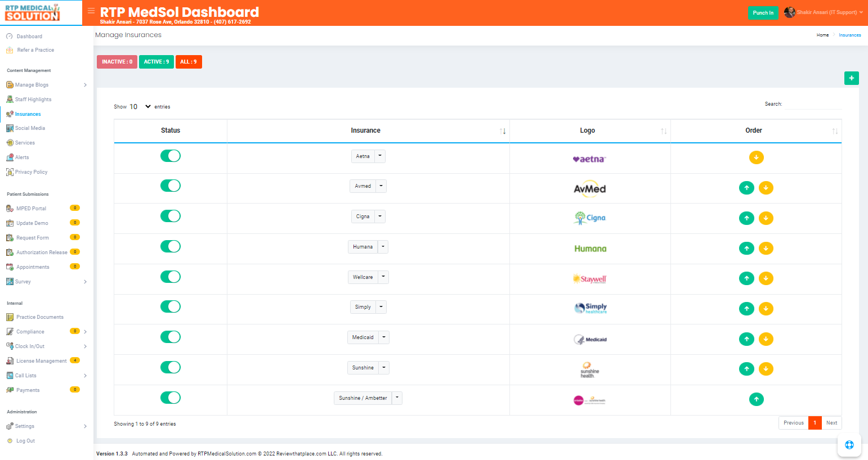
Task: Sort table by Order column arrows
Action: tap(835, 131)
